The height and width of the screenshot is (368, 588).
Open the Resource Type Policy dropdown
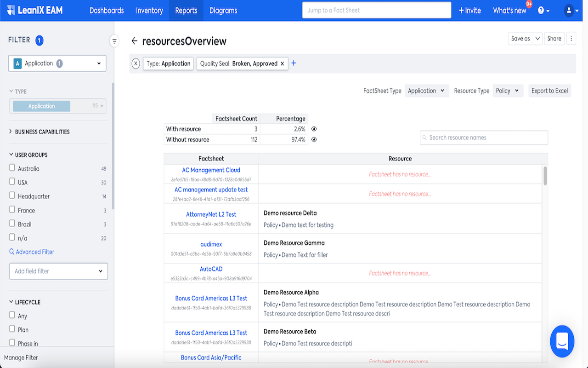coord(508,91)
